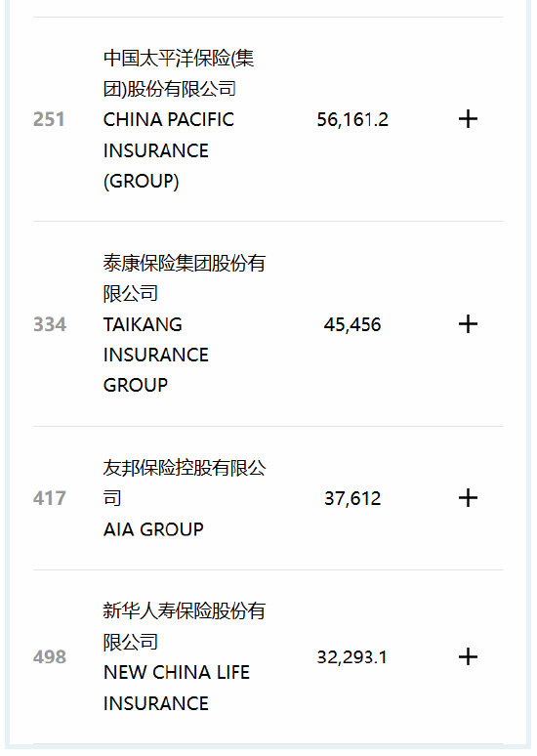Expand the AIA Group row plus icon

[468, 498]
